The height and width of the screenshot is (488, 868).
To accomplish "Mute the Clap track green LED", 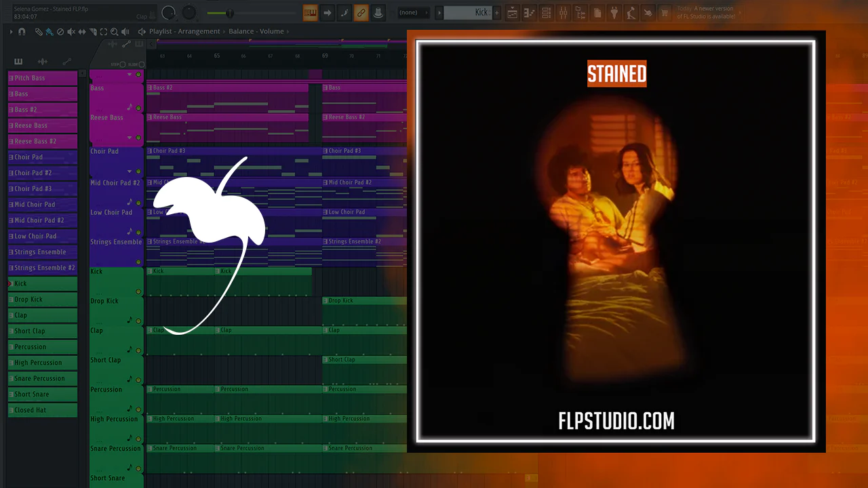I will coord(138,350).
